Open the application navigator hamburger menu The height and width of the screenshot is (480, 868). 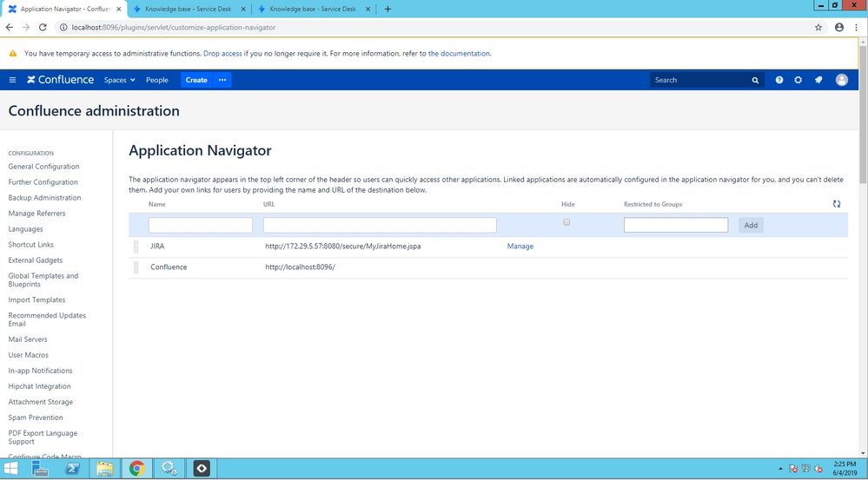[12, 80]
